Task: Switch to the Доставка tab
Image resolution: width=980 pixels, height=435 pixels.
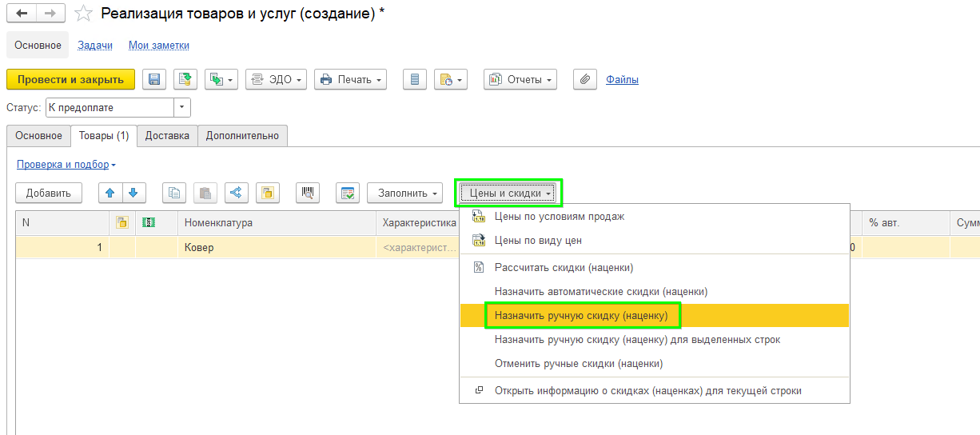Action: point(167,135)
